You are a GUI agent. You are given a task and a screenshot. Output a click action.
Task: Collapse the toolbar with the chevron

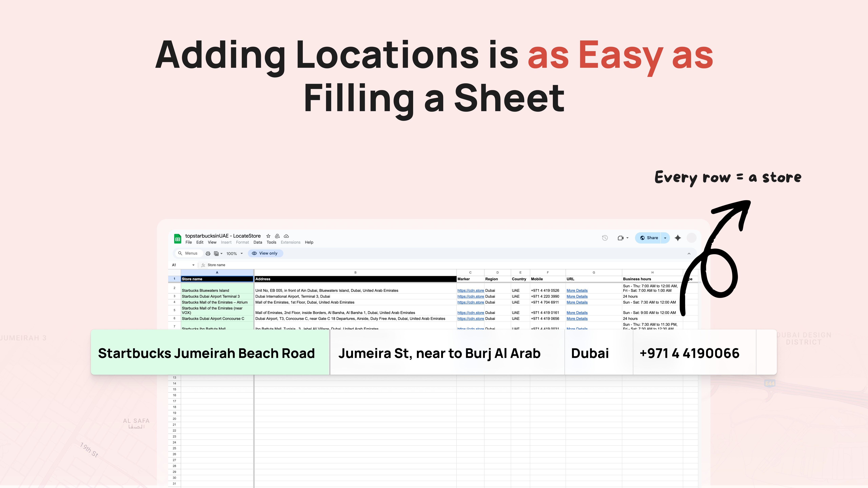689,254
